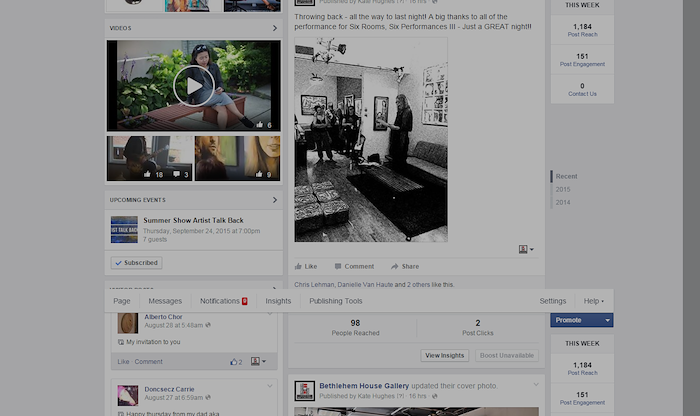Open the Promote dropdown arrow
700x416 pixels.
tap(608, 320)
